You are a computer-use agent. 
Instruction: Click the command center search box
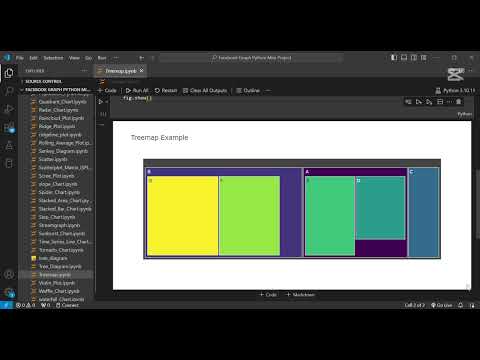[252, 58]
